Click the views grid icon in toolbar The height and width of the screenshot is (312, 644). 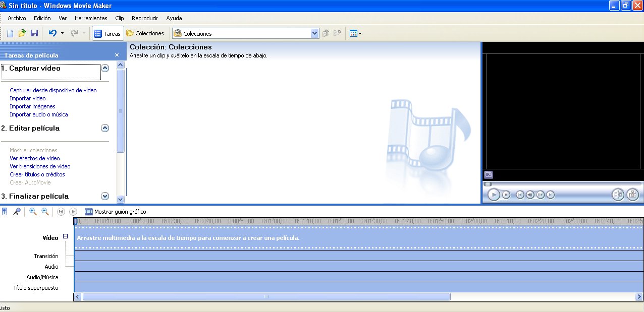(353, 34)
